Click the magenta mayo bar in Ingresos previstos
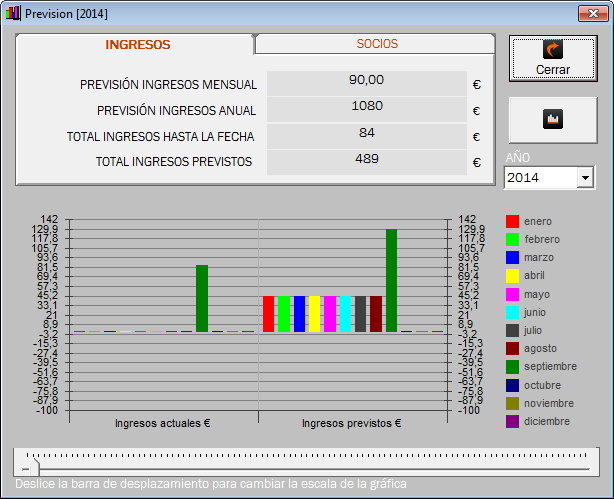The width and height of the screenshot is (614, 499). pyautogui.click(x=330, y=314)
